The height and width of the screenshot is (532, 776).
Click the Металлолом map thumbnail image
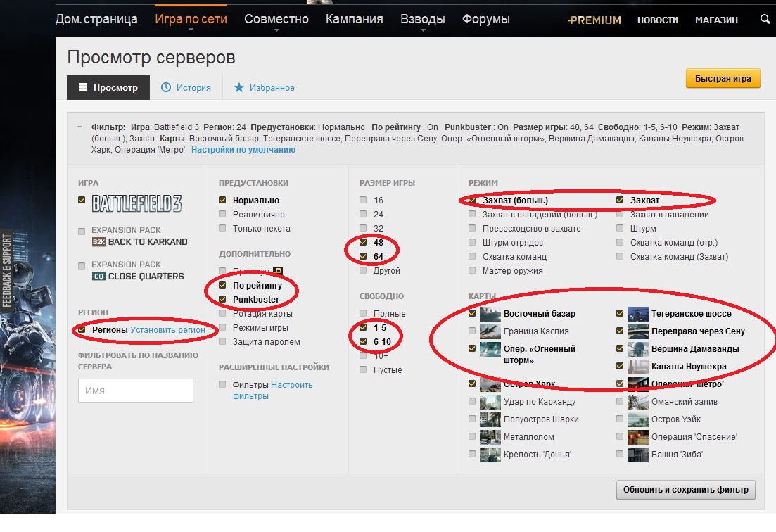pyautogui.click(x=490, y=436)
